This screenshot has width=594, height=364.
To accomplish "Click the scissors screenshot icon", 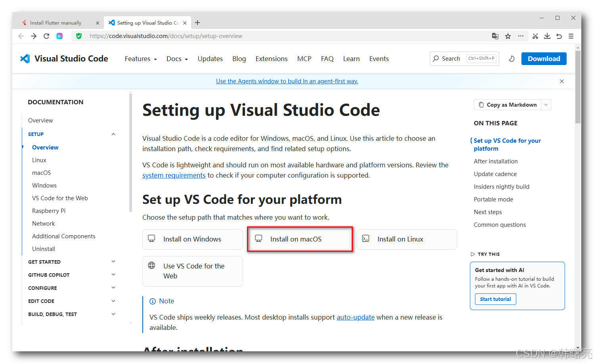I will coord(535,36).
